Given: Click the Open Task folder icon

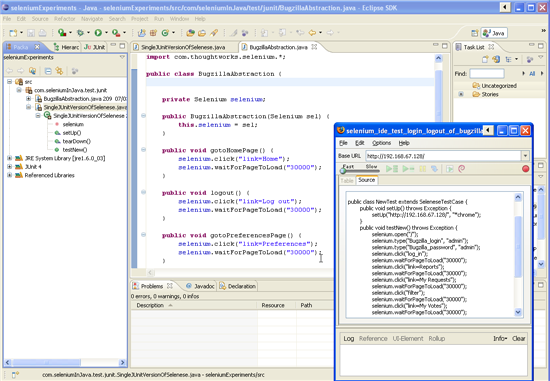Looking at the screenshot, I should (x=202, y=33).
